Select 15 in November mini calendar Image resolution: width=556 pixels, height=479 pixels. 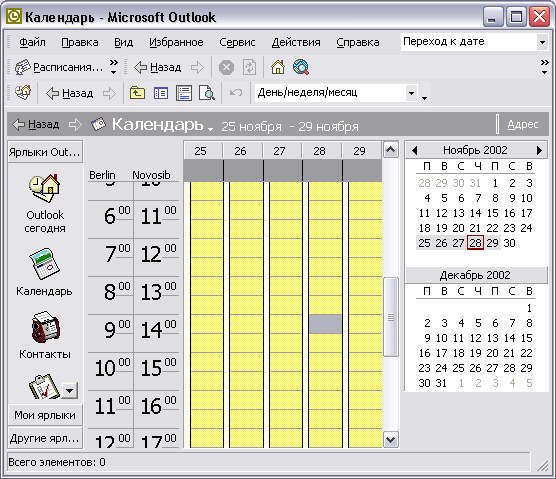(x=492, y=213)
